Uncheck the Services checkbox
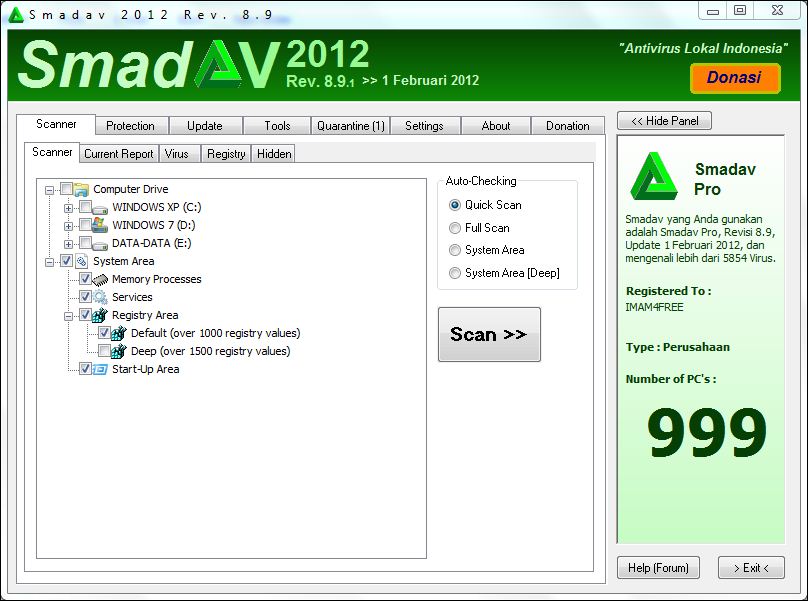This screenshot has height=601, width=808. [85, 297]
